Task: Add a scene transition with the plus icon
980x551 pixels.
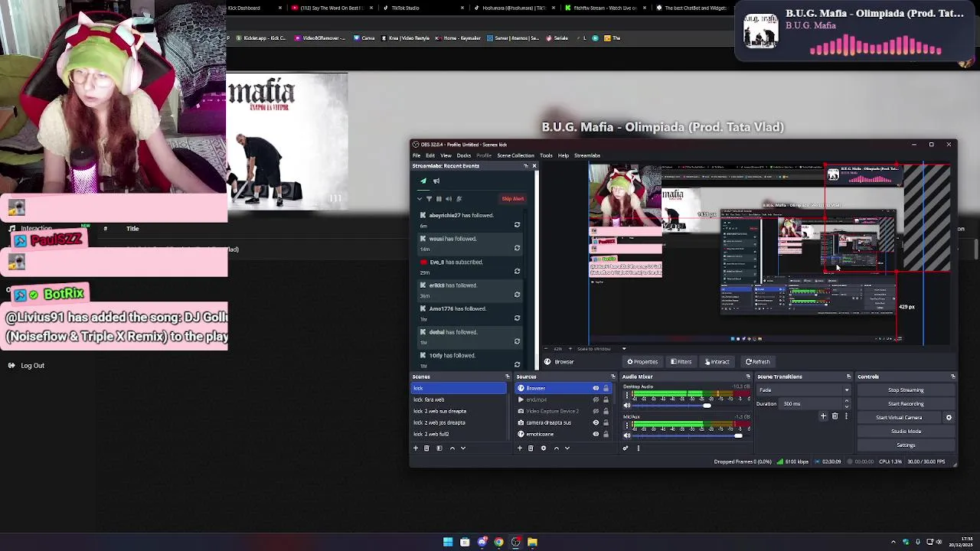Action: pos(823,416)
